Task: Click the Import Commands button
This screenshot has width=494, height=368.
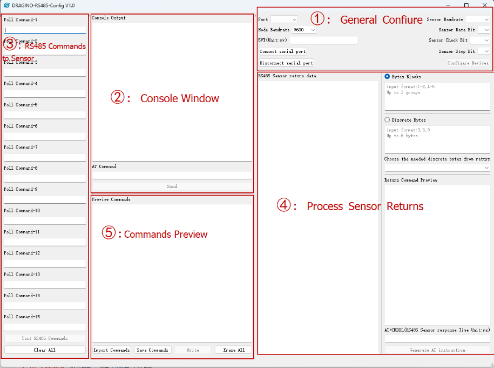Action: 112,350
